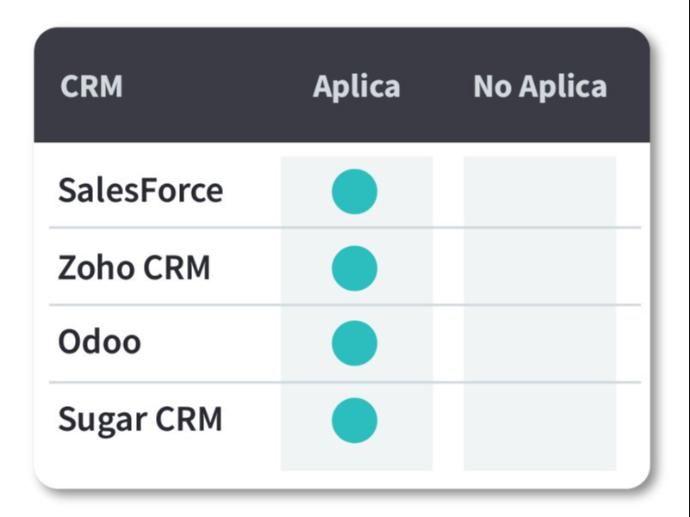This screenshot has width=690, height=517.
Task: Mark SalesForce as No Aplica
Action: tap(540, 192)
